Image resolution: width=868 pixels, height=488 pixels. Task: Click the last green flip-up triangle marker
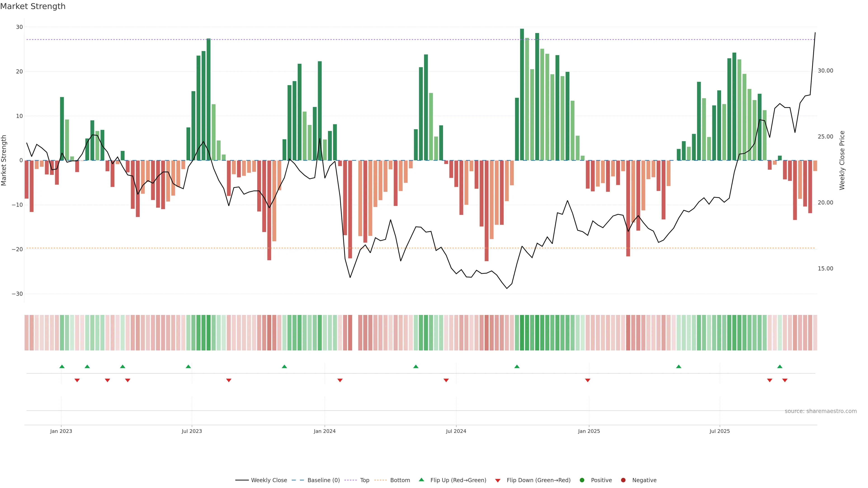click(x=780, y=366)
